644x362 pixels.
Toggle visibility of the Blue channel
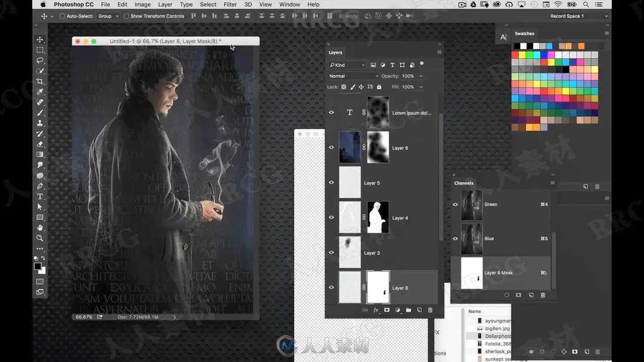(455, 239)
